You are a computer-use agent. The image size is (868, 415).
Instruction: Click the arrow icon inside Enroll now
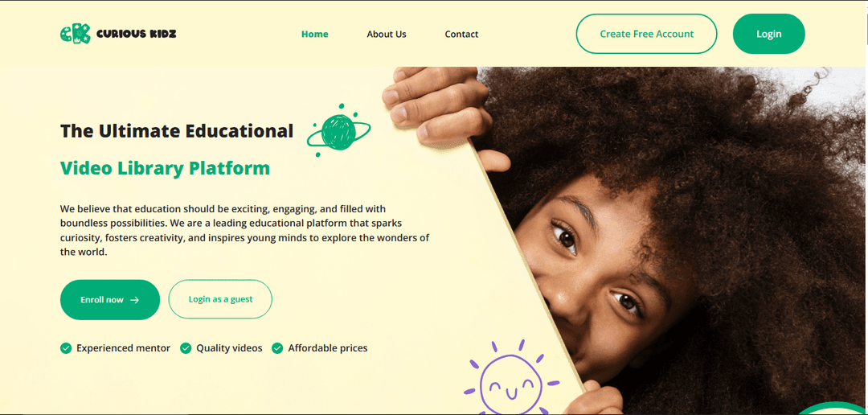(134, 300)
